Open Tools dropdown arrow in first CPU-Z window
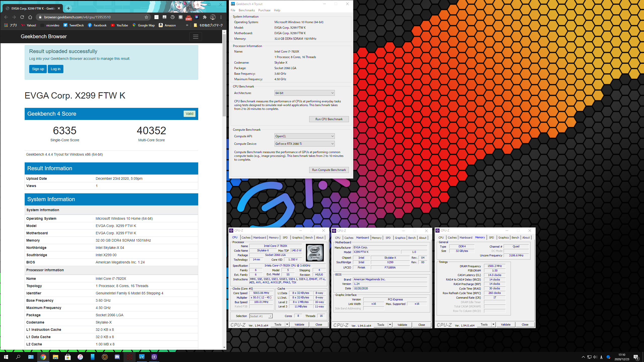 click(x=287, y=325)
